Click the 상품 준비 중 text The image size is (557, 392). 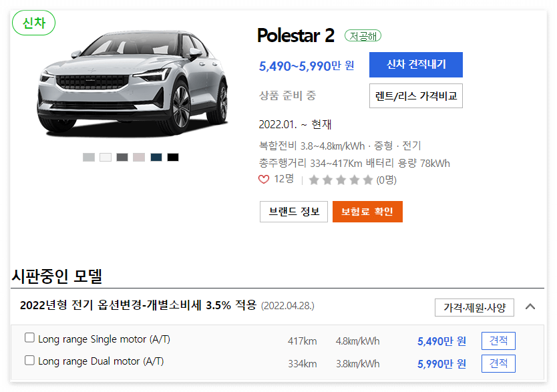click(287, 95)
